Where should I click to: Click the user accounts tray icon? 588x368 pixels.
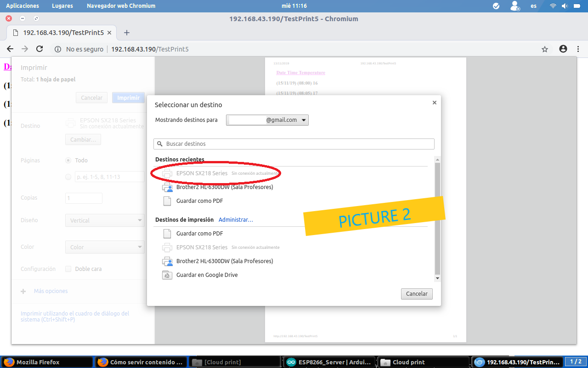click(x=515, y=6)
